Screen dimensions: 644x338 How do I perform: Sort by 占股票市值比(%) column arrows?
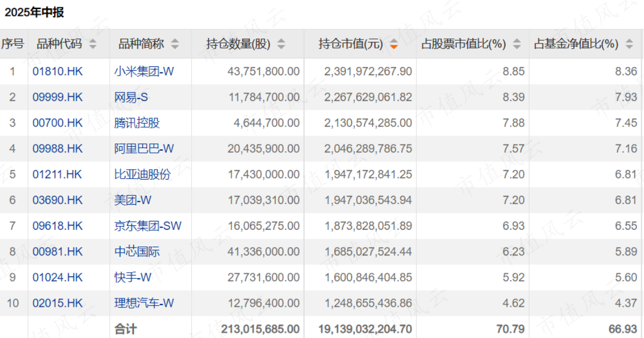(517, 44)
